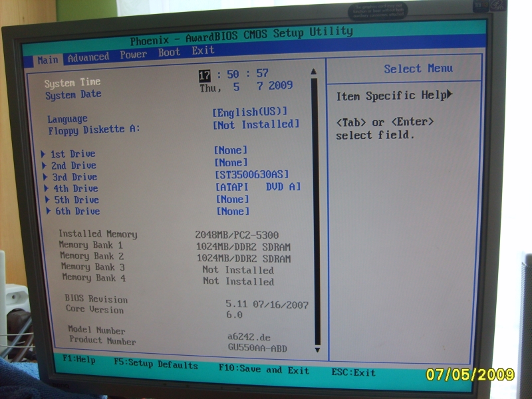Screen dimensions: 532x399
Task: Click the 1st Drive value [None]
Action: tap(231, 150)
